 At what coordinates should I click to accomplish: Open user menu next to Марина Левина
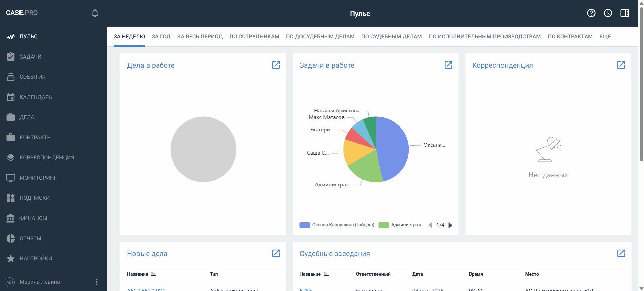97,282
